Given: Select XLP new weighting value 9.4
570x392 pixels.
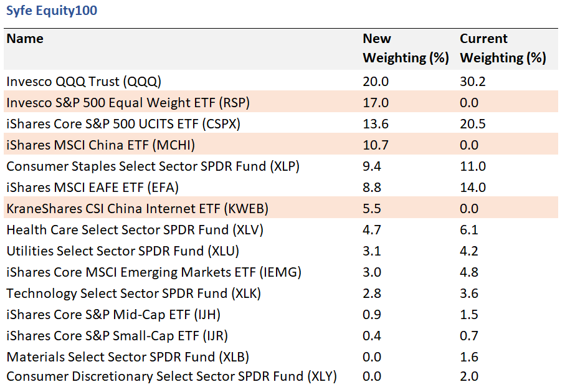Looking at the screenshot, I should [x=372, y=166].
